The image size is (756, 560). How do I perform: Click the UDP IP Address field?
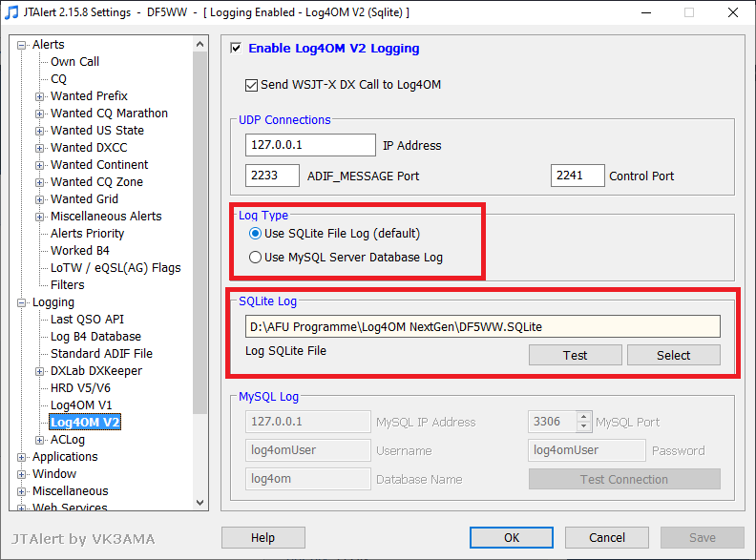pyautogui.click(x=310, y=145)
